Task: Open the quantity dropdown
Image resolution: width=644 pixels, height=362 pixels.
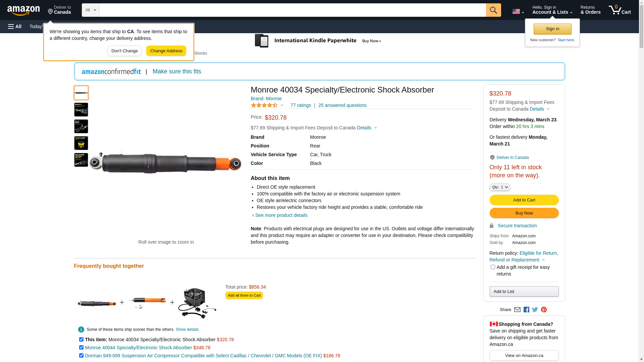Action: (500, 187)
